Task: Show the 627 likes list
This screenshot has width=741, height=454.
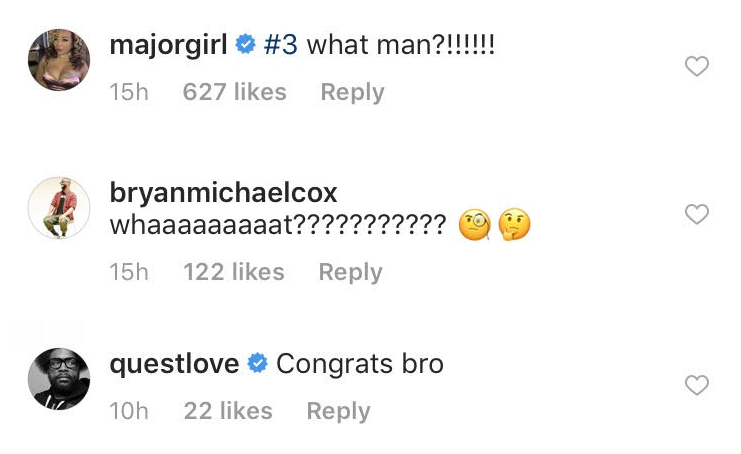Action: (x=235, y=92)
